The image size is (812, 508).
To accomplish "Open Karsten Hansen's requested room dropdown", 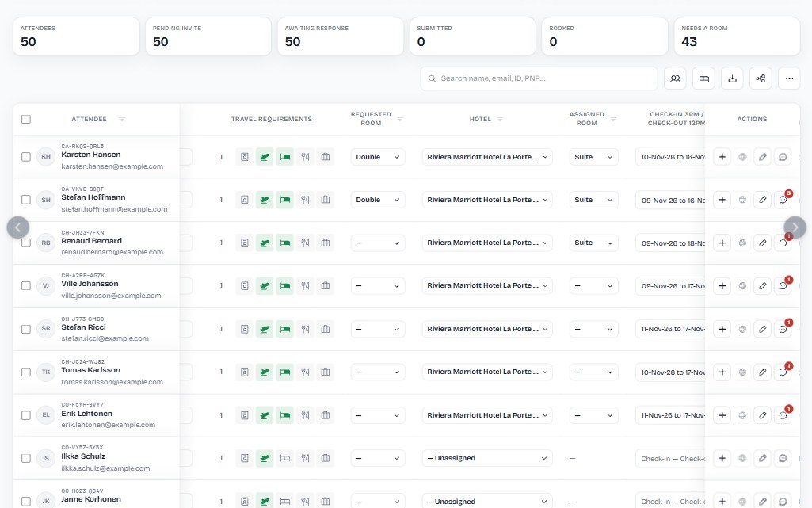I will [x=378, y=157].
